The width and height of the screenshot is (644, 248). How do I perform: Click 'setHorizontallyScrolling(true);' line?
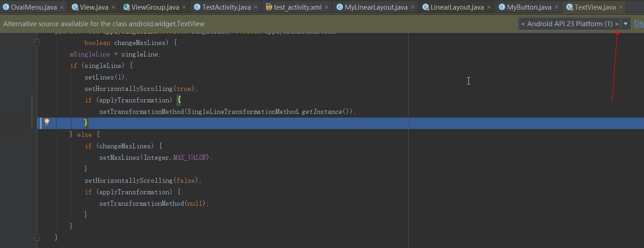(141, 89)
